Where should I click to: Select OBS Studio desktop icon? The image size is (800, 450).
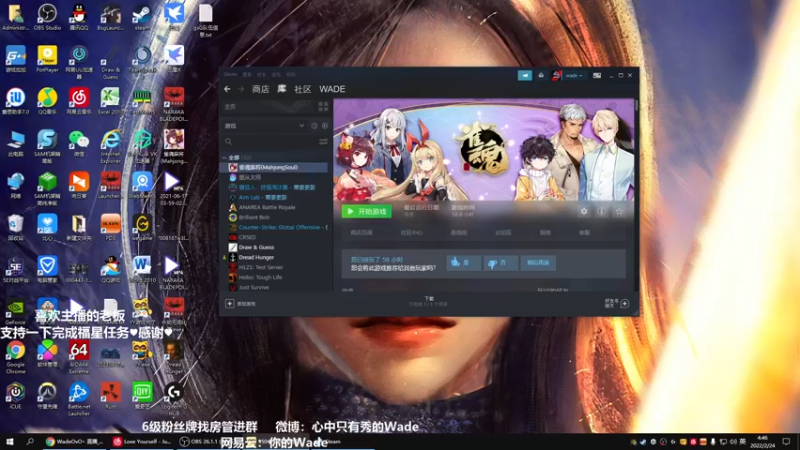(47, 17)
